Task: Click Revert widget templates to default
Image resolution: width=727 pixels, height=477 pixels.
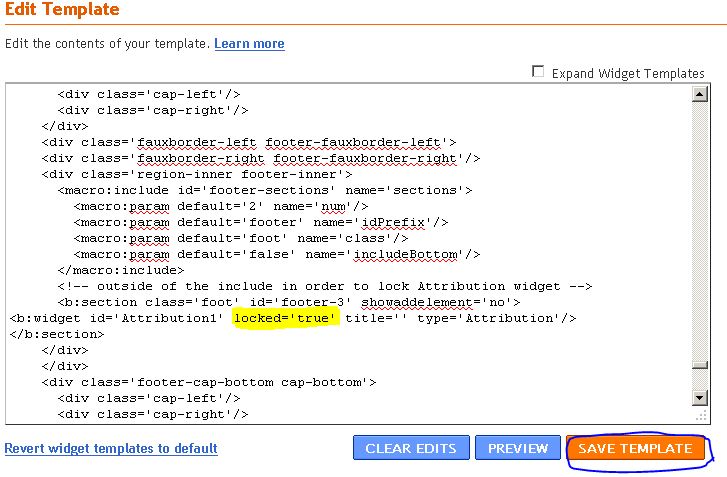Action: coord(111,448)
